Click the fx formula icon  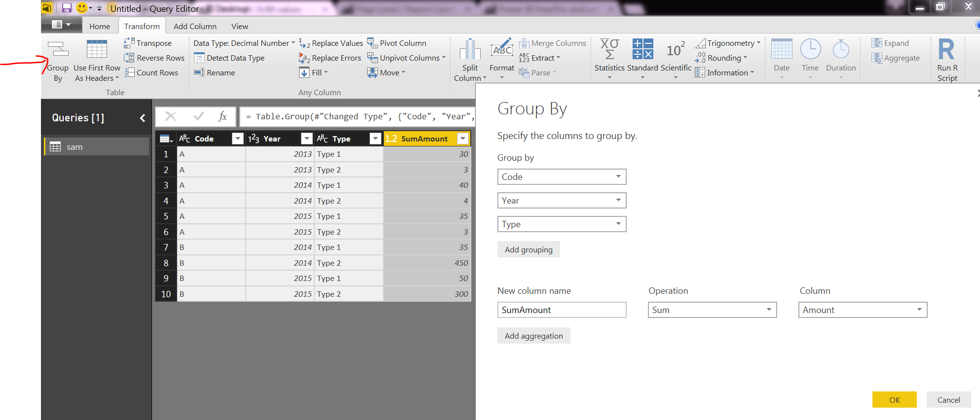(x=223, y=116)
